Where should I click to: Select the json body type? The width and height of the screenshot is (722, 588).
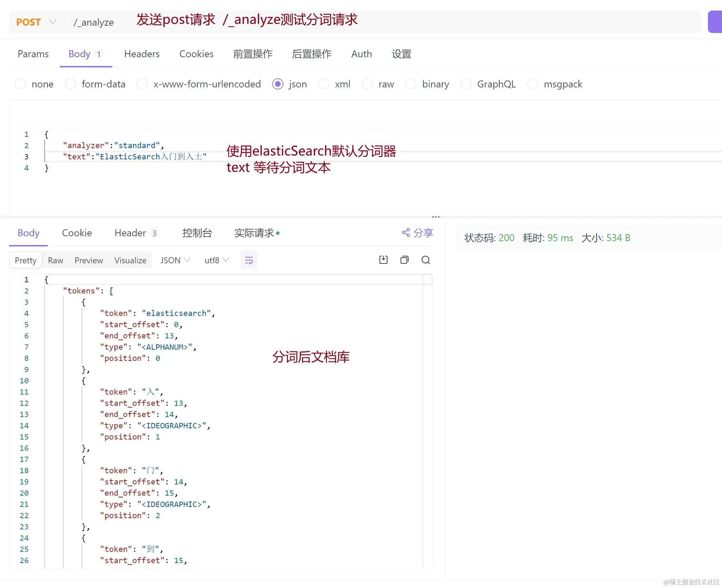tap(277, 84)
